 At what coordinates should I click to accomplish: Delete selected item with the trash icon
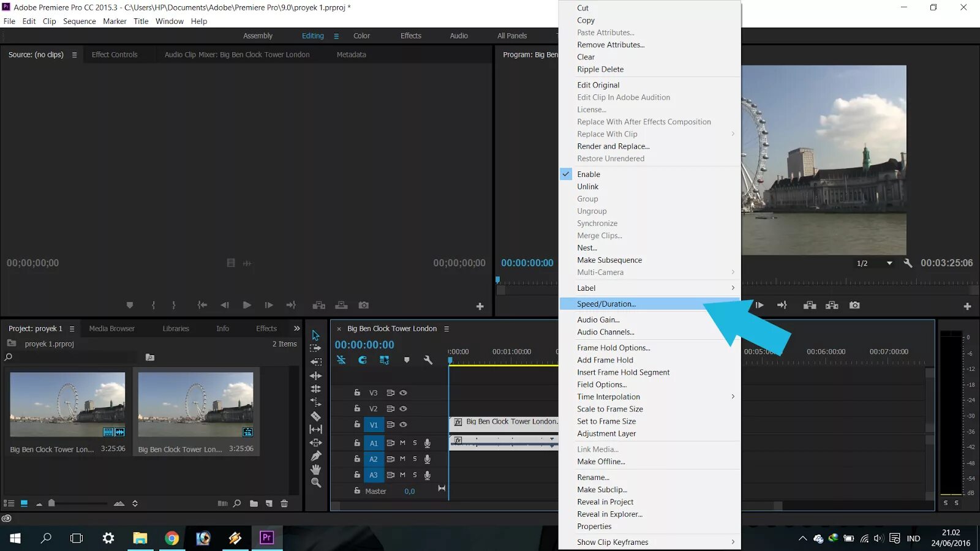[284, 503]
